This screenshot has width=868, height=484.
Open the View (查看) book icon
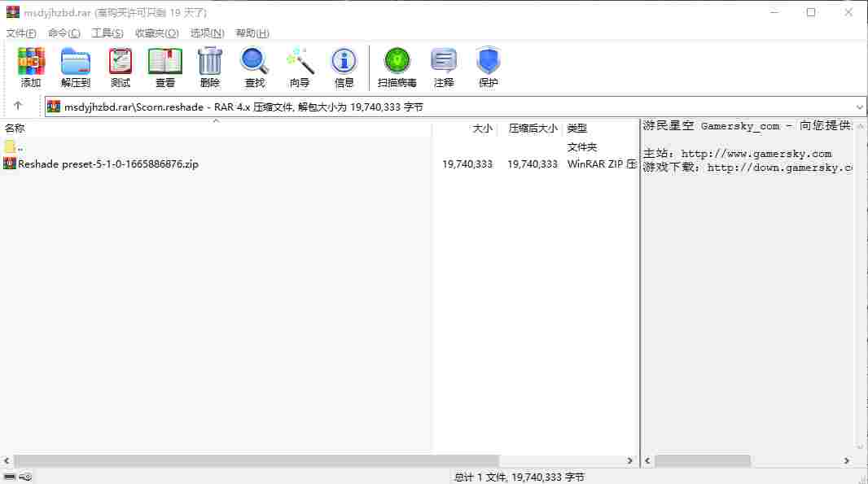point(165,67)
